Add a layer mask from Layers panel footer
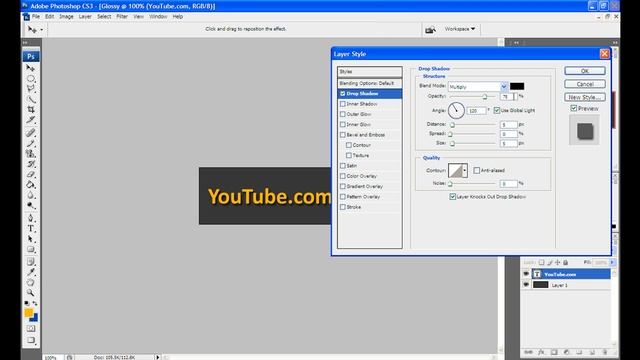This screenshot has height=360, width=640. pyautogui.click(x=554, y=352)
